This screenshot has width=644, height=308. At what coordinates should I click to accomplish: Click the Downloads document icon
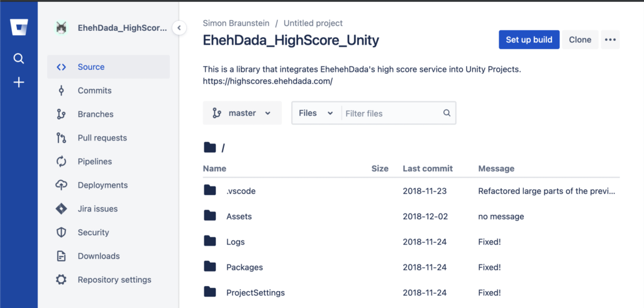click(61, 256)
